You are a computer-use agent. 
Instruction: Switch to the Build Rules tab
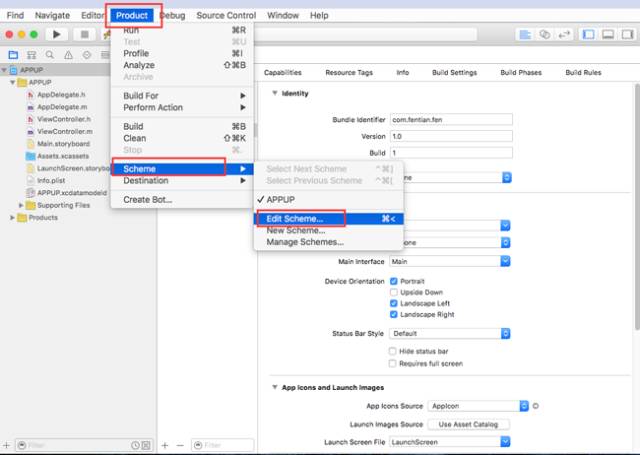pyautogui.click(x=583, y=73)
